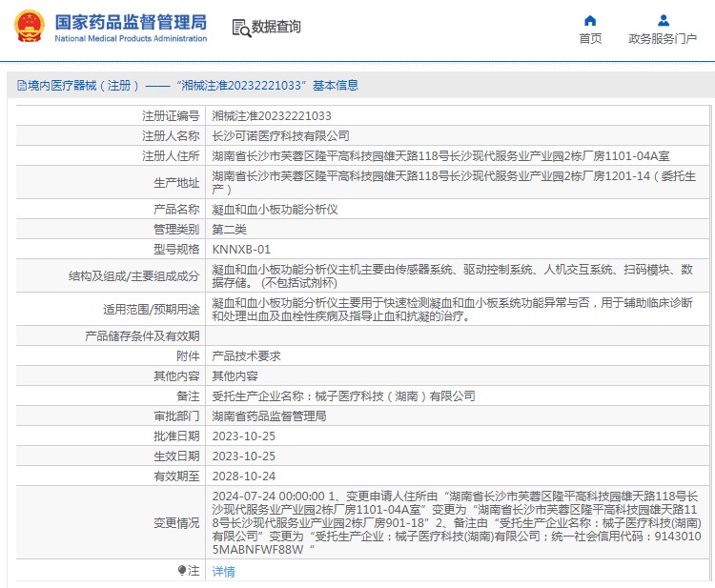Select the 批准日期 value 2023-10-25
Viewport: 715px width, 588px height.
pyautogui.click(x=243, y=436)
